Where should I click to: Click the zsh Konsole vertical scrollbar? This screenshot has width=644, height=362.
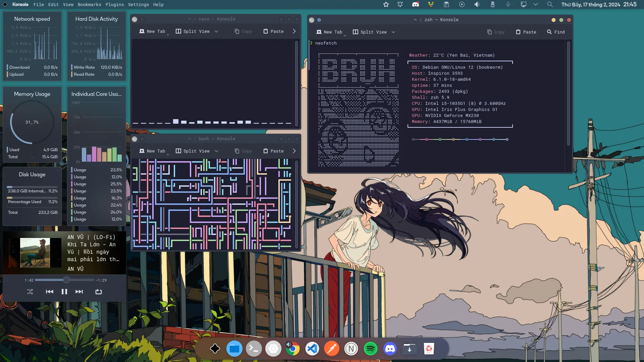click(568, 94)
